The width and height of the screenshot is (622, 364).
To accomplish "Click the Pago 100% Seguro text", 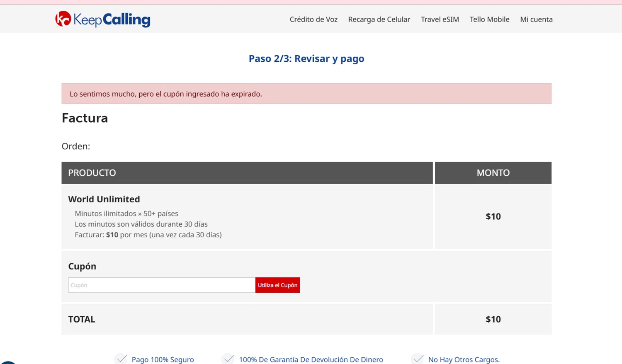I will (163, 359).
